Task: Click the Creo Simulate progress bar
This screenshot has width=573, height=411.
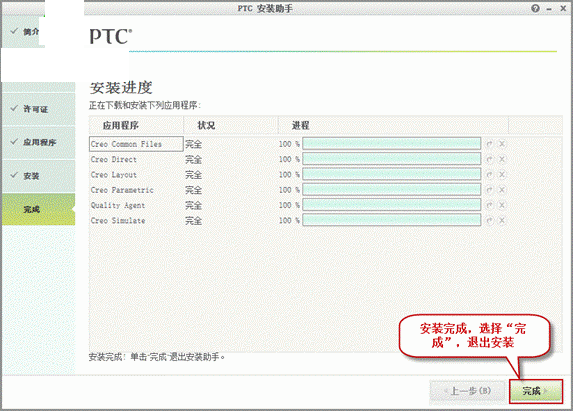Action: pyautogui.click(x=391, y=221)
